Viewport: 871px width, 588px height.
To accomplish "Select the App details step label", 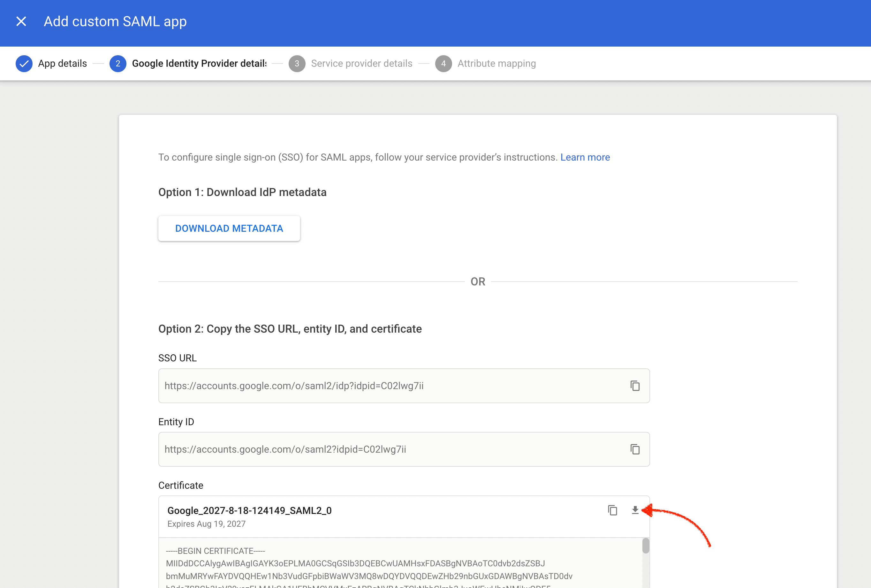I will [62, 63].
